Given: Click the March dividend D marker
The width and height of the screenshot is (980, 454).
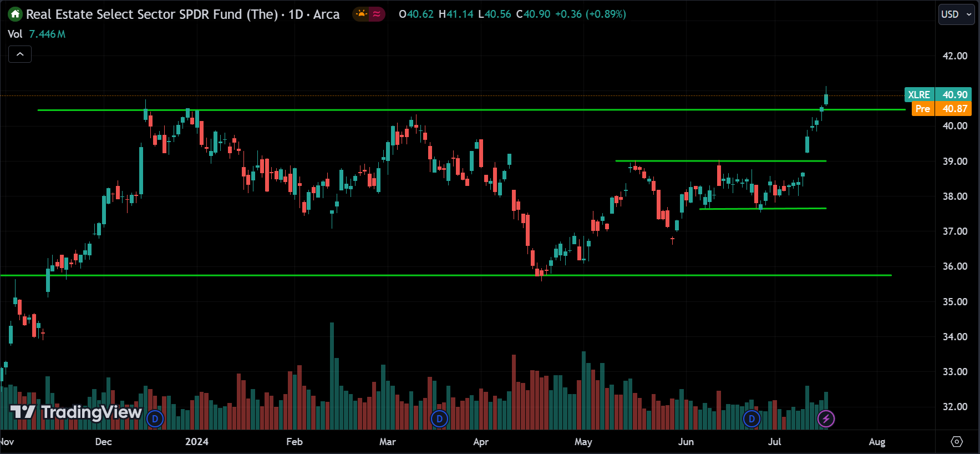Looking at the screenshot, I should [x=439, y=418].
